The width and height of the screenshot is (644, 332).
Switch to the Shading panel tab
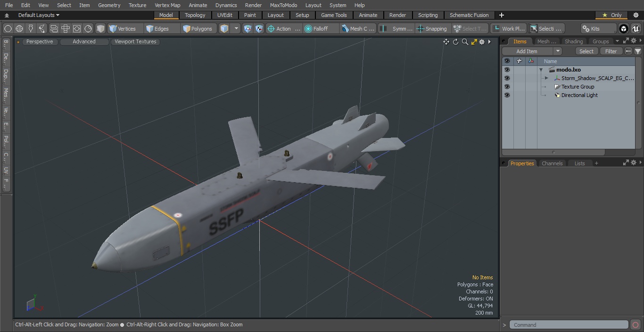[574, 41]
